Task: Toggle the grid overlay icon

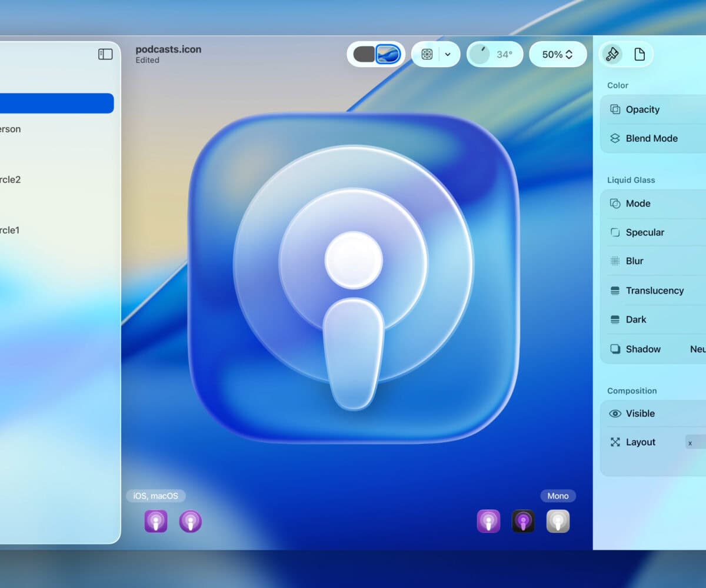Action: tap(427, 54)
